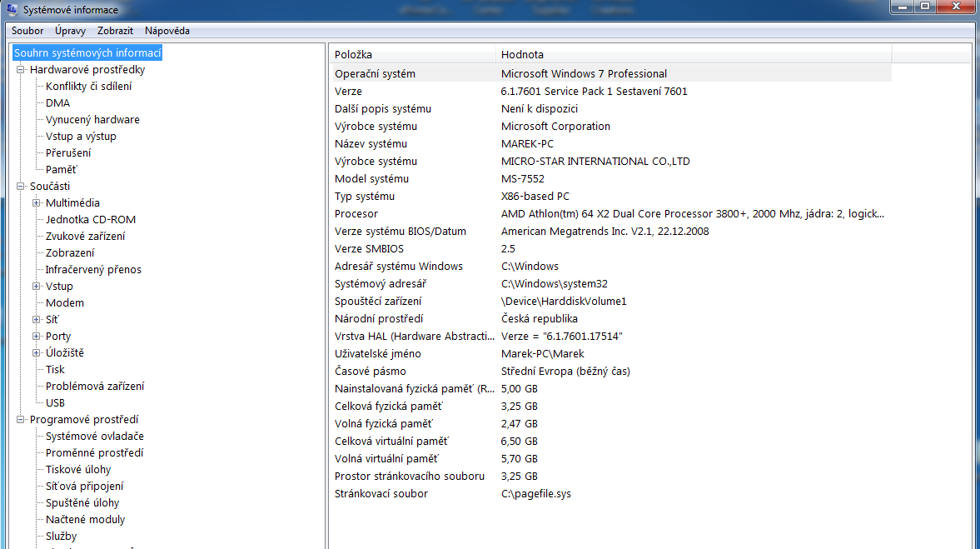Image resolution: width=980 pixels, height=549 pixels.
Task: Select Tiskové úlohy item
Action: coord(78,470)
